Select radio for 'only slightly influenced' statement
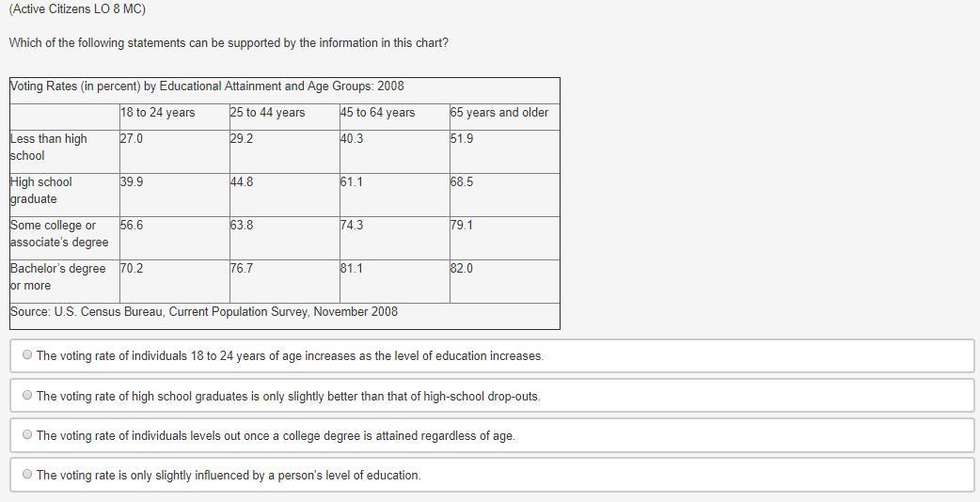 [27, 474]
